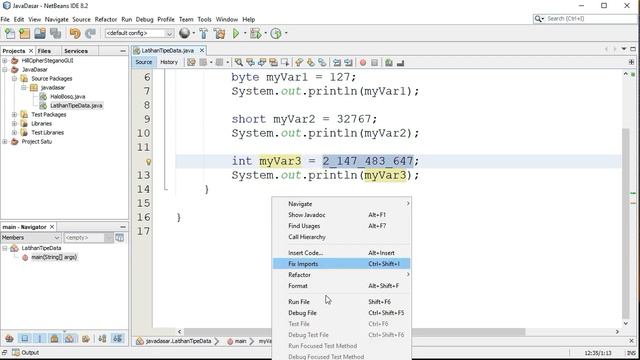Screen dimensions: 640x360
Task: Minimize the Projects panel
Action: click(x=123, y=51)
